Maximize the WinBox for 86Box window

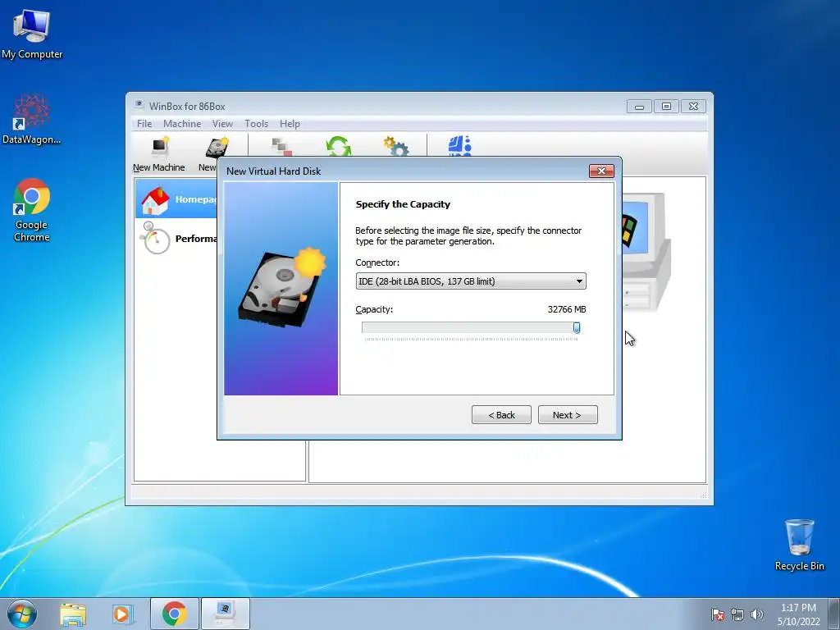(666, 107)
